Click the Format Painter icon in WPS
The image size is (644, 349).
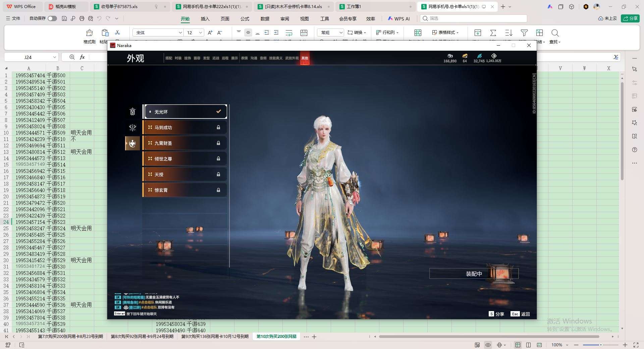pyautogui.click(x=89, y=33)
